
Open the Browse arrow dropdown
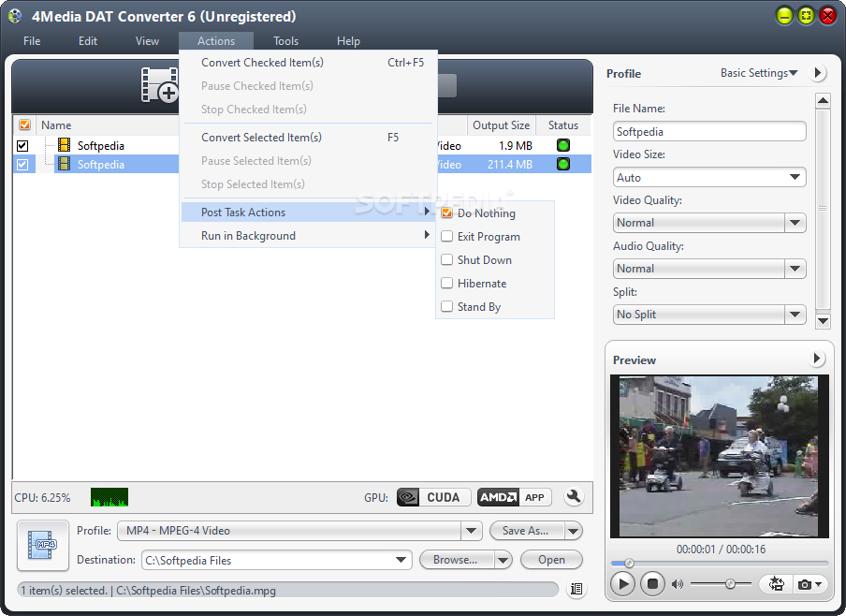pos(503,560)
